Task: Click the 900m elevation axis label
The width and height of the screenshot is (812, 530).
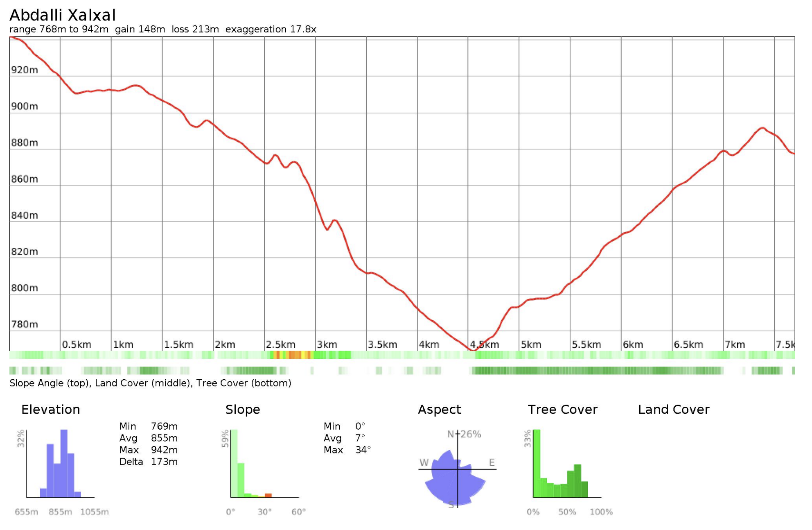Action: click(x=25, y=106)
